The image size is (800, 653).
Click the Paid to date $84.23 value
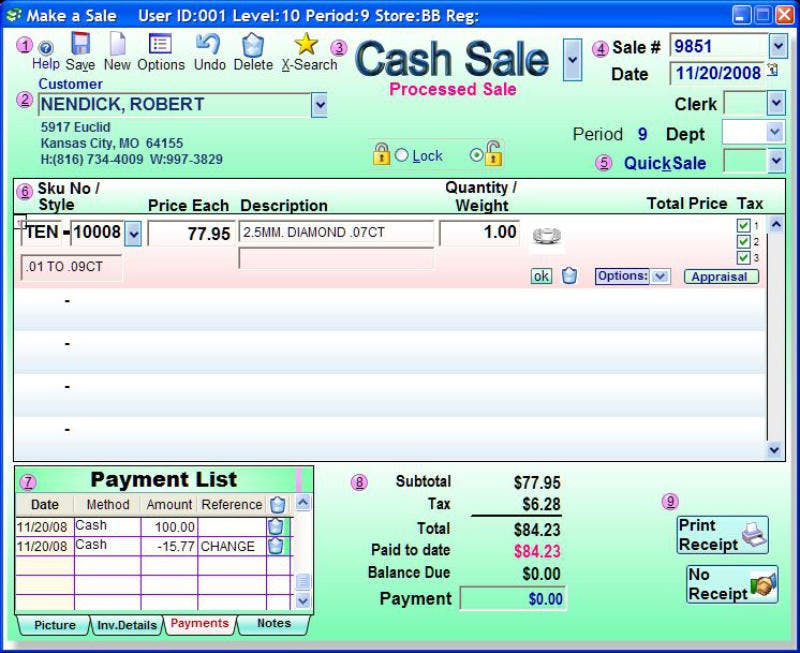pyautogui.click(x=537, y=551)
